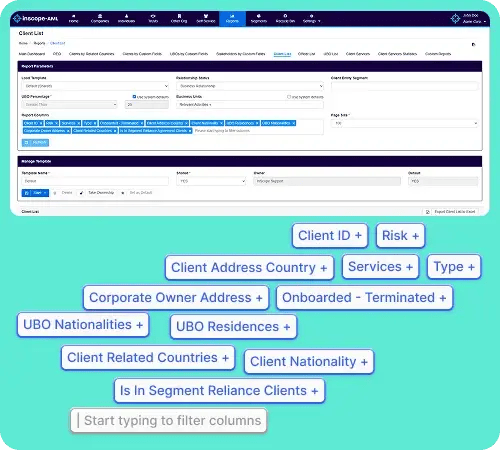Image resolution: width=500 pixels, height=450 pixels.
Task: Remove the Client Address Country chip from Report Columns
Action: pyautogui.click(x=186, y=123)
